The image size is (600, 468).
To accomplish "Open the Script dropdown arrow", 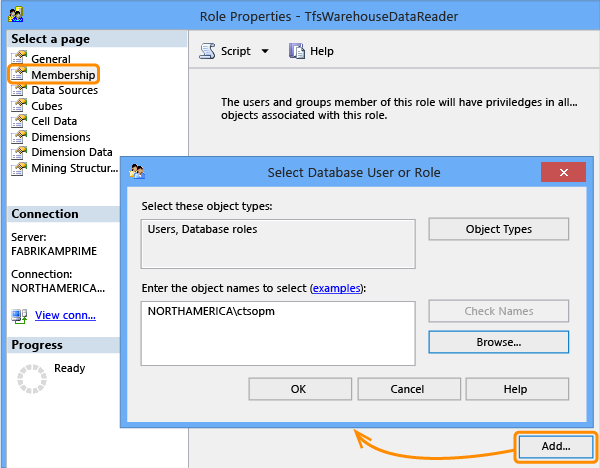I will pyautogui.click(x=265, y=51).
